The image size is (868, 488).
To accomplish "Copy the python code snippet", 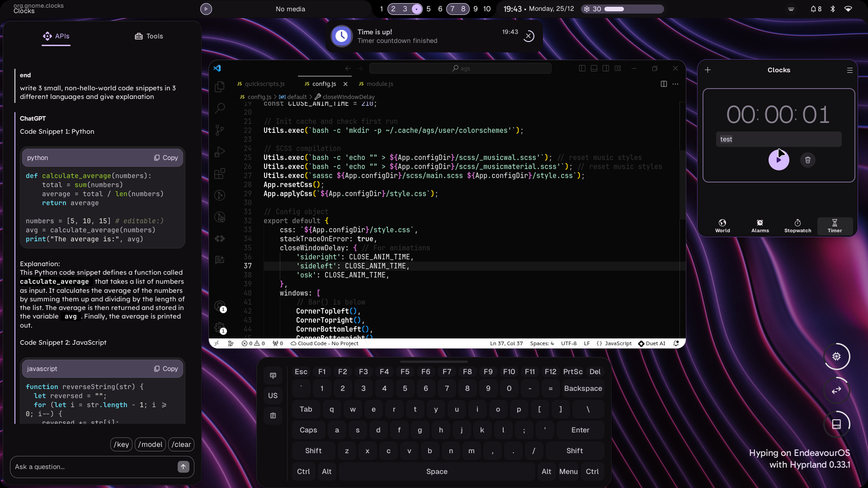I will 166,158.
